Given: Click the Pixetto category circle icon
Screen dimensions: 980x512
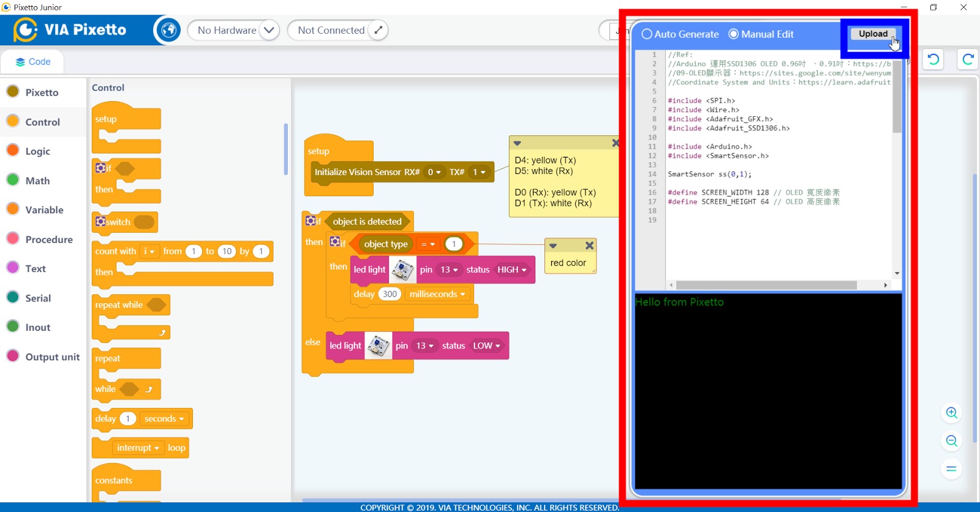Looking at the screenshot, I should [13, 92].
